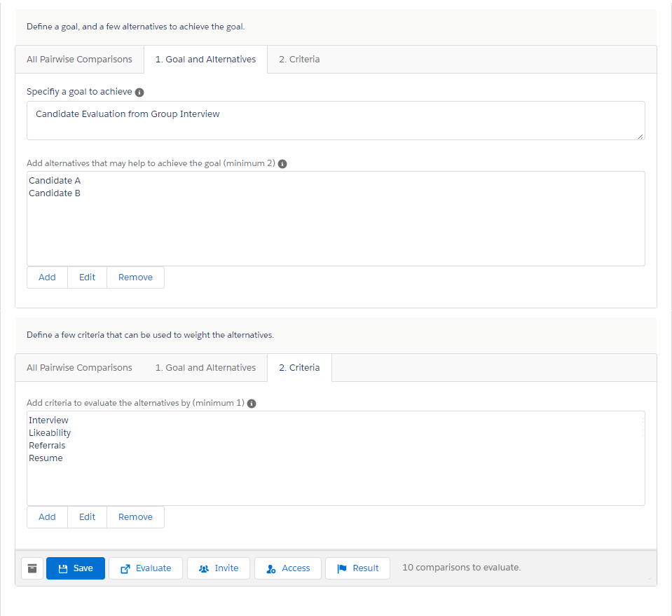Edit the selected alternative
This screenshot has height=616, width=672.
pos(87,278)
